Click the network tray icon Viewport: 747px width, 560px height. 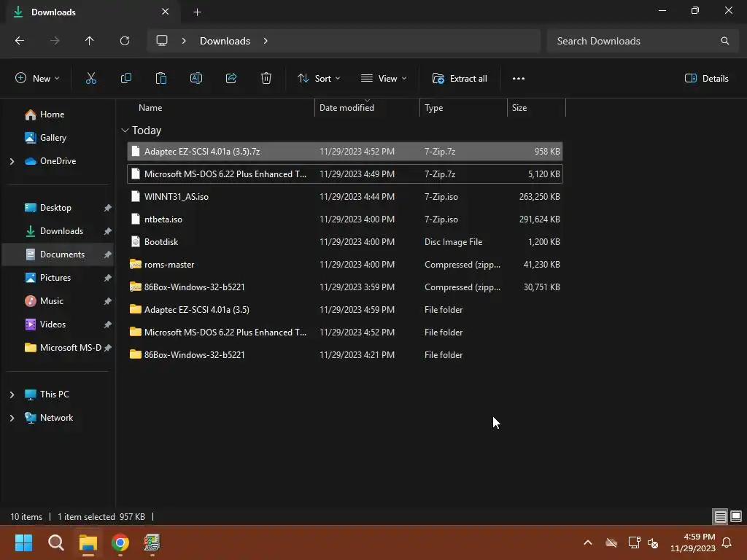click(634, 542)
